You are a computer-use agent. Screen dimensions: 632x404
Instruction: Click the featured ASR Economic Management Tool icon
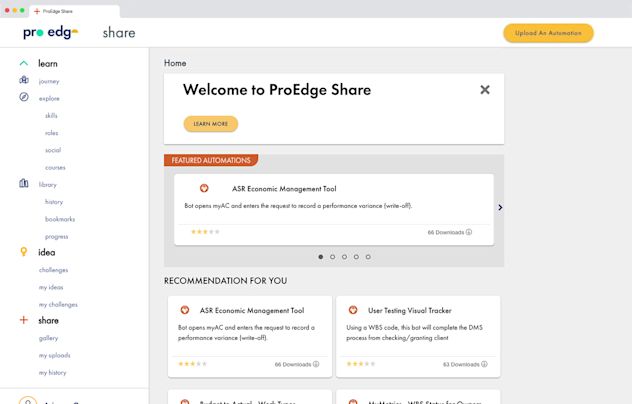(204, 188)
